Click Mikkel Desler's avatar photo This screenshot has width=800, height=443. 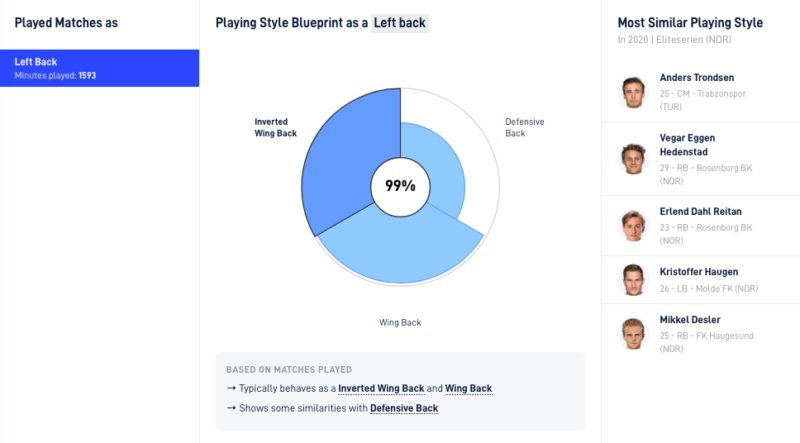point(633,334)
